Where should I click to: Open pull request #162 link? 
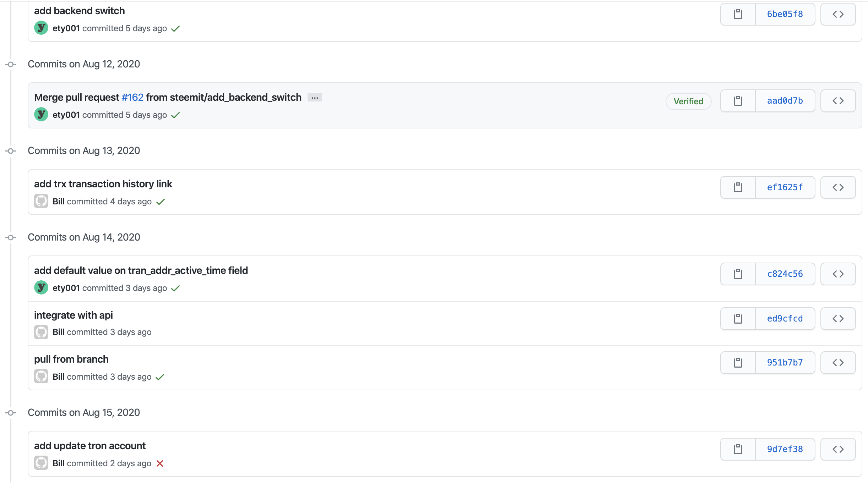point(132,97)
